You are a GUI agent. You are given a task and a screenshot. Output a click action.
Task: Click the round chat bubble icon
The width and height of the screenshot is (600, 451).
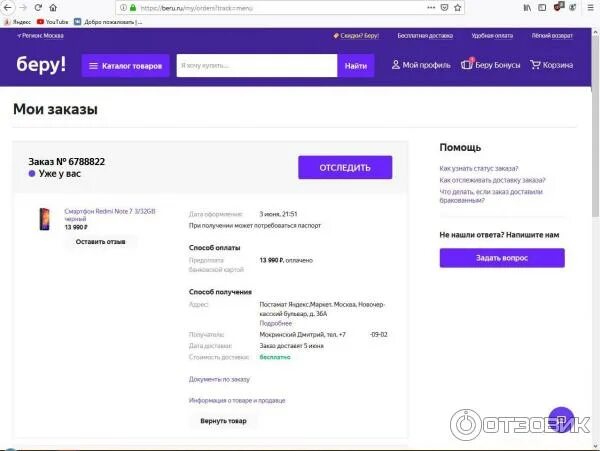coord(561,420)
